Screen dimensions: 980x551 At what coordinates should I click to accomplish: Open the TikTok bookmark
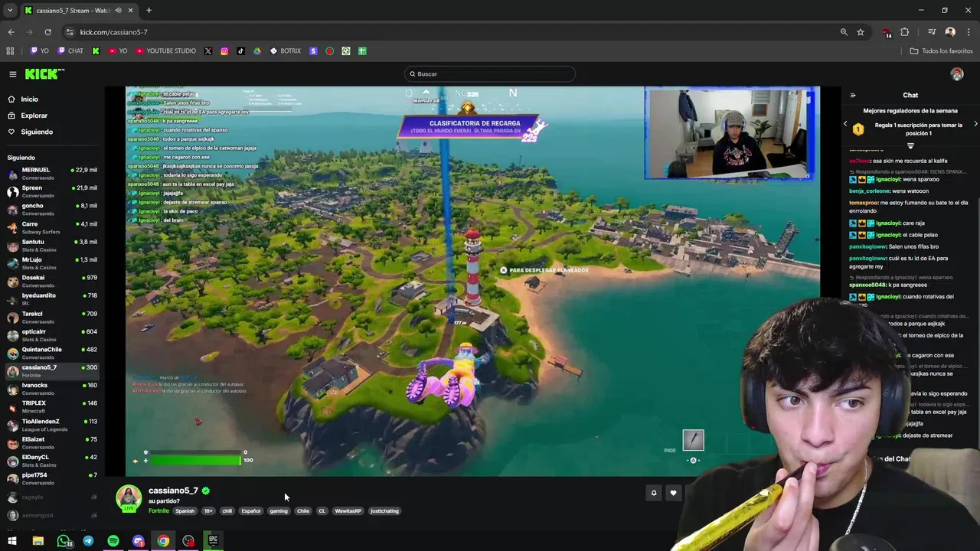(x=240, y=51)
